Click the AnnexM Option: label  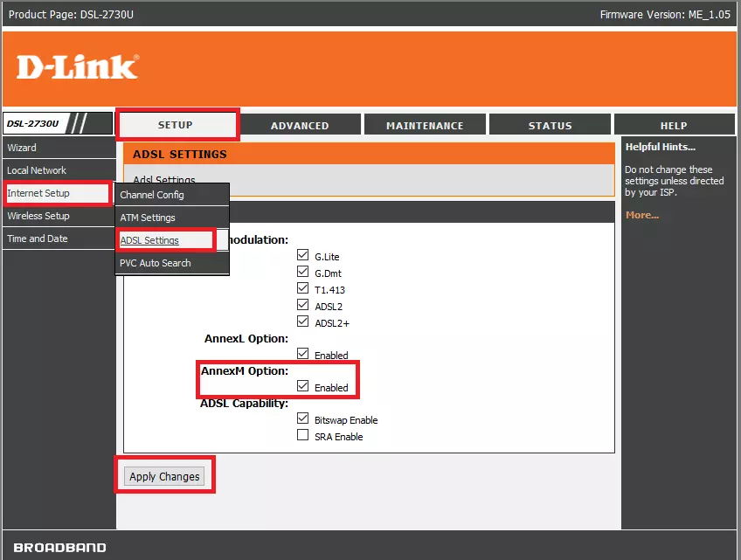click(x=245, y=371)
